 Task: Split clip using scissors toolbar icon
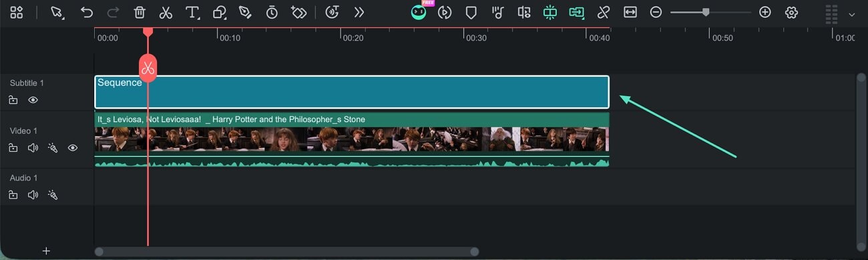tap(166, 12)
